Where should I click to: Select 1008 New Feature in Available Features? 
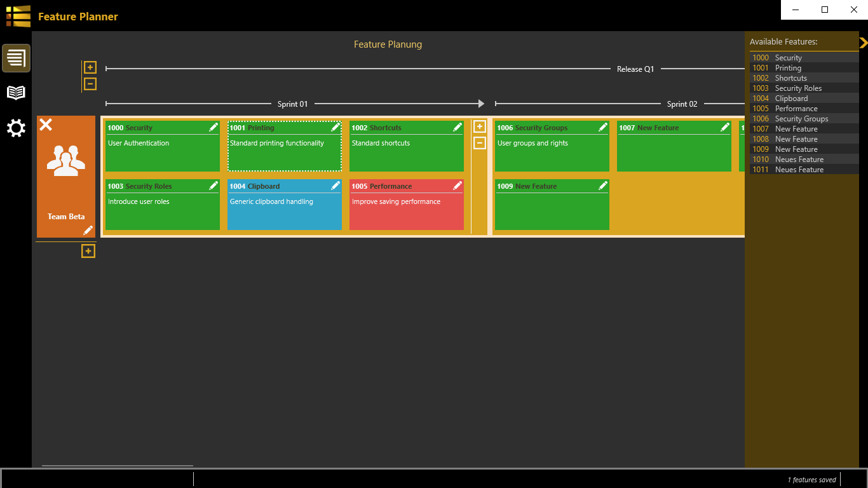coord(804,139)
